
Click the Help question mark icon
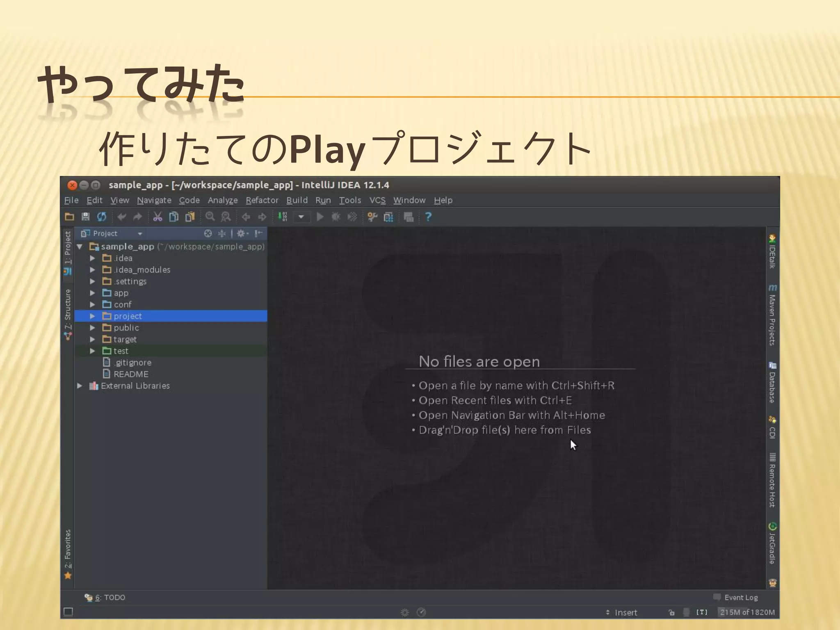428,217
